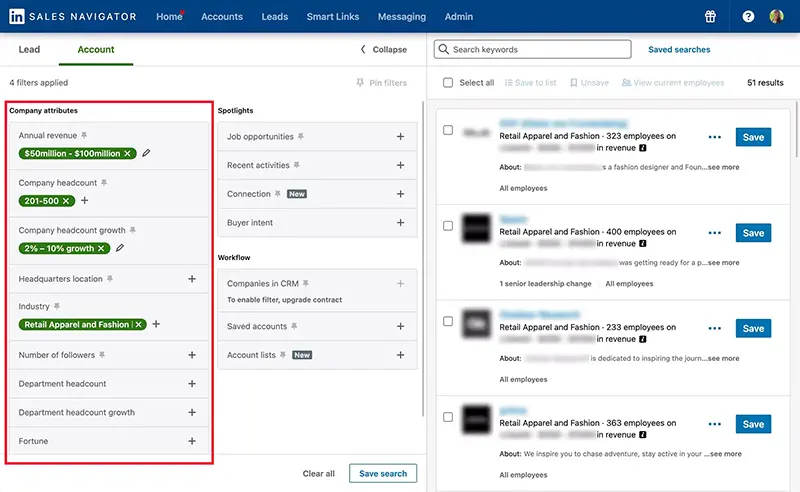Image resolution: width=800 pixels, height=492 pixels.
Task: Expand the Account lists workflow filter
Action: coord(401,355)
